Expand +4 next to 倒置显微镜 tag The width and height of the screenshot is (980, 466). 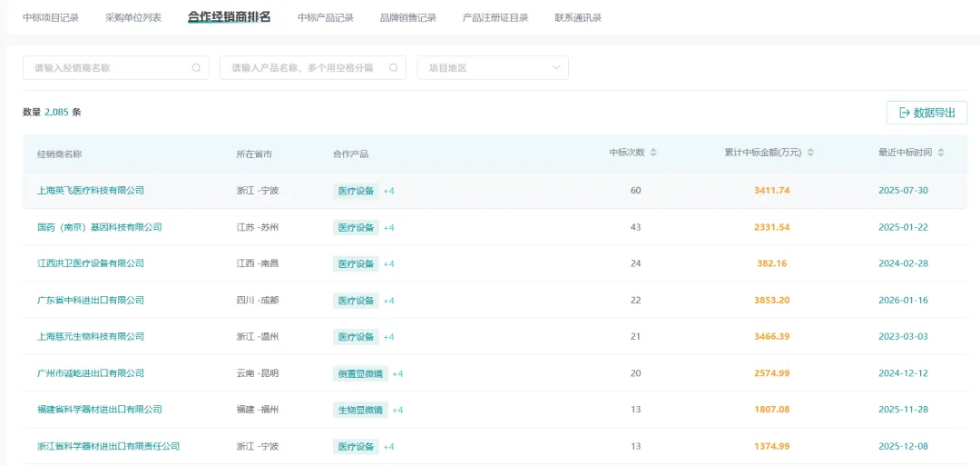click(x=397, y=374)
